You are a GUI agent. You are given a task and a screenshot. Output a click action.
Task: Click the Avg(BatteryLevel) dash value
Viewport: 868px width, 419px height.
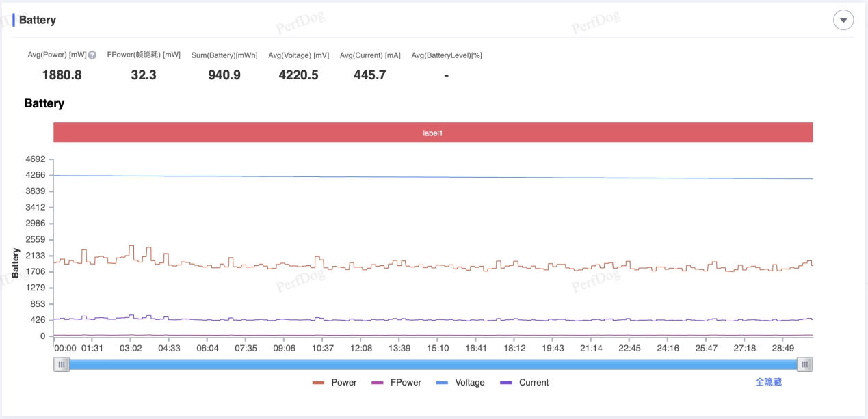(446, 75)
